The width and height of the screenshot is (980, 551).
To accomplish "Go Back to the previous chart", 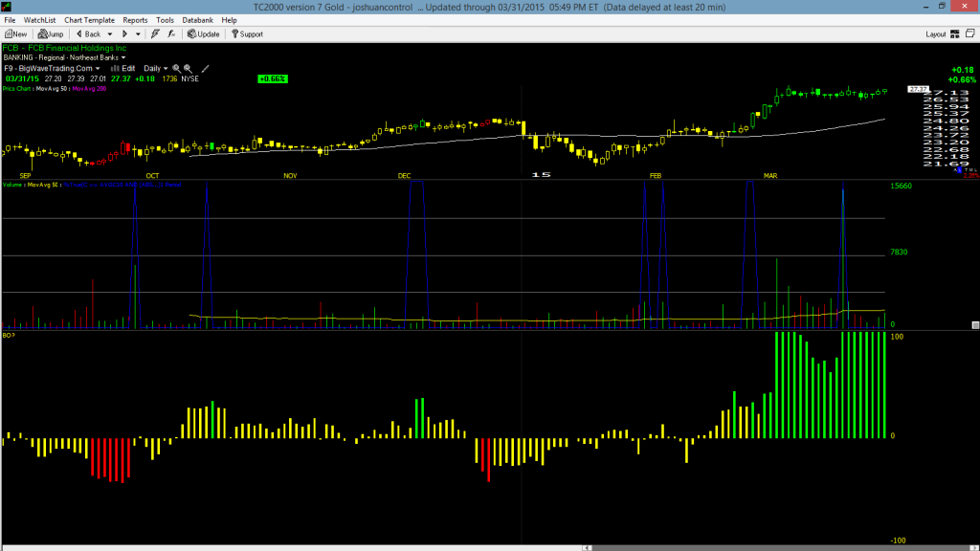I will coord(89,34).
